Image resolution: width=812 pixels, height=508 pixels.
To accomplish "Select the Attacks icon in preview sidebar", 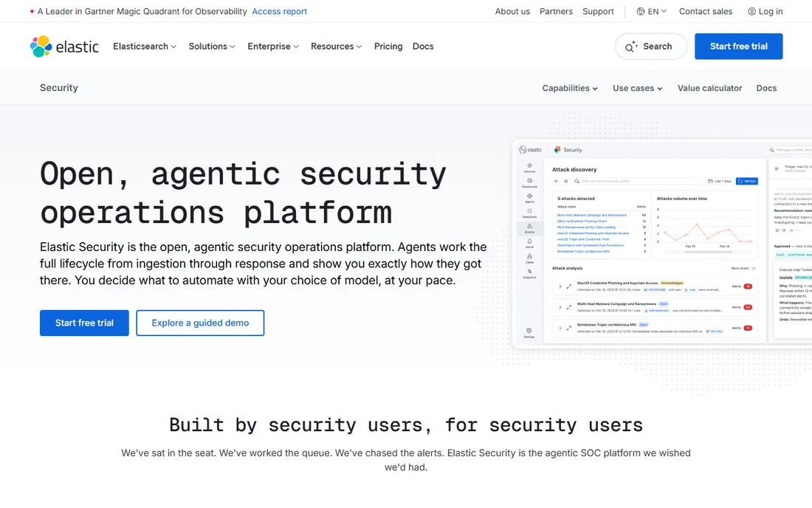I will point(530,226).
